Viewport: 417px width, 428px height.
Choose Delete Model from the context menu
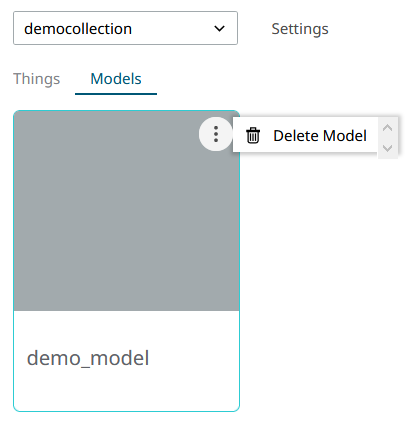(305, 135)
